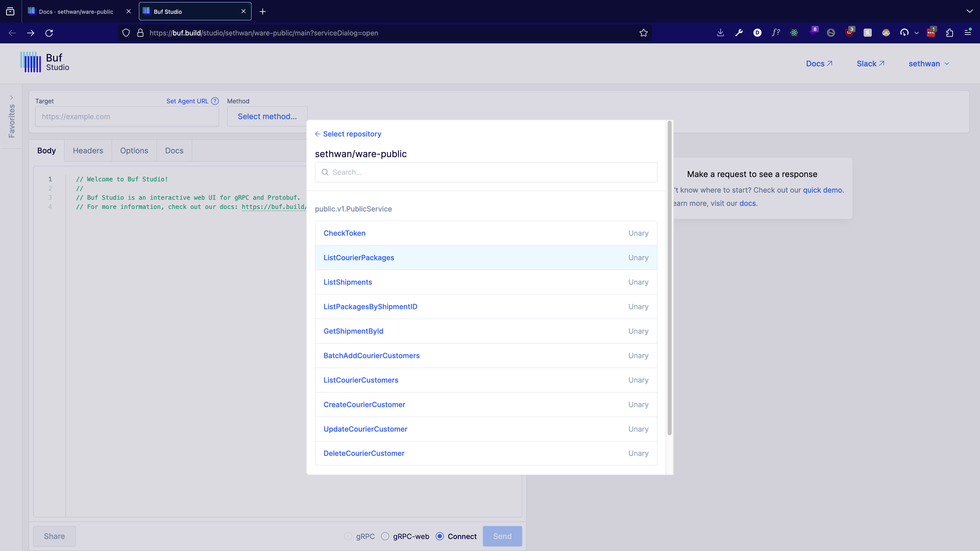This screenshot has width=980, height=551.
Task: Expand the Favorites sidebar
Action: [x=11, y=98]
